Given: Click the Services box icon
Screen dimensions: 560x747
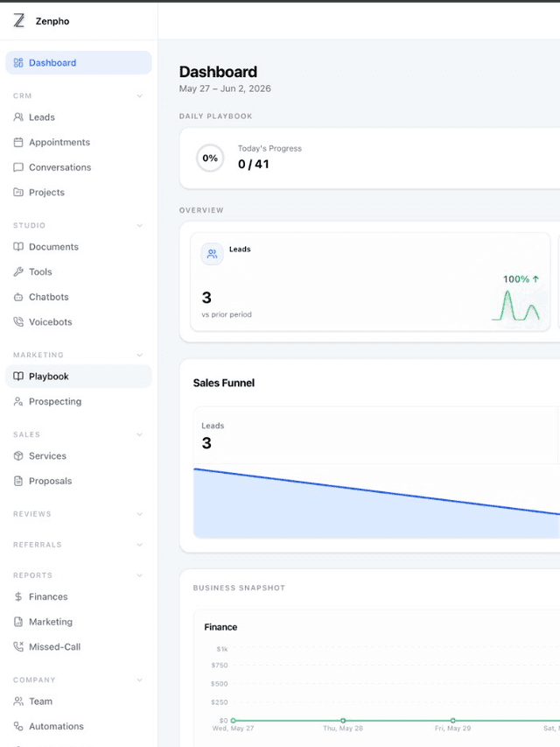Looking at the screenshot, I should point(18,456).
